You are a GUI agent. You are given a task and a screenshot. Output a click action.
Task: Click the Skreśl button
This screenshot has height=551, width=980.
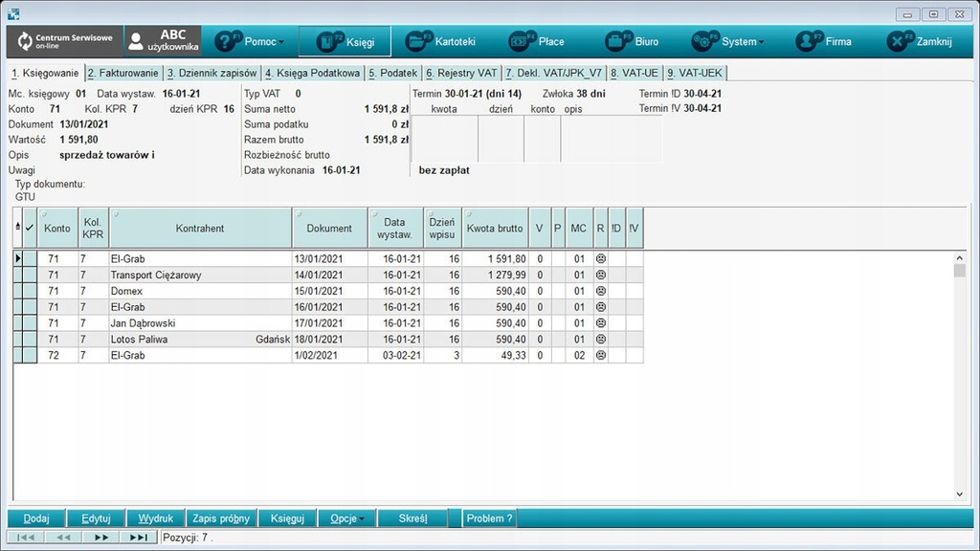click(413, 518)
